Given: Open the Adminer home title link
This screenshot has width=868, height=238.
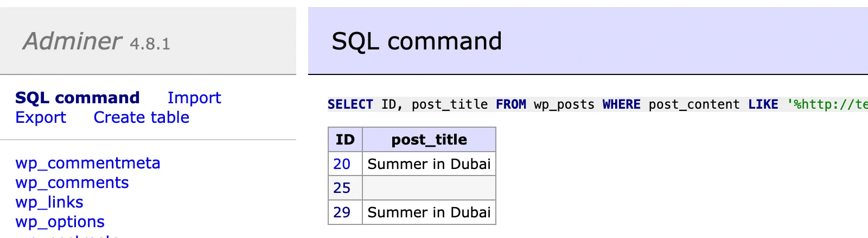Looking at the screenshot, I should pyautogui.click(x=73, y=41).
